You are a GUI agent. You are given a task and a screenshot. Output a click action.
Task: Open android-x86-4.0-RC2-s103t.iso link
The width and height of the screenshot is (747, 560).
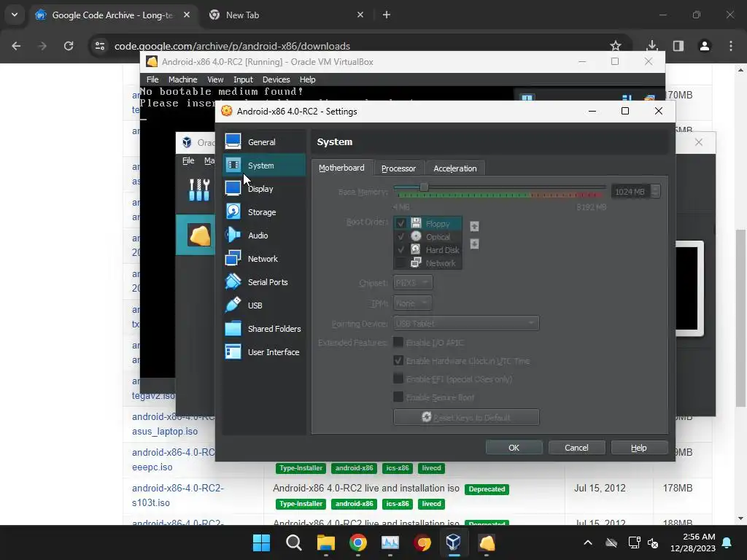(178, 495)
